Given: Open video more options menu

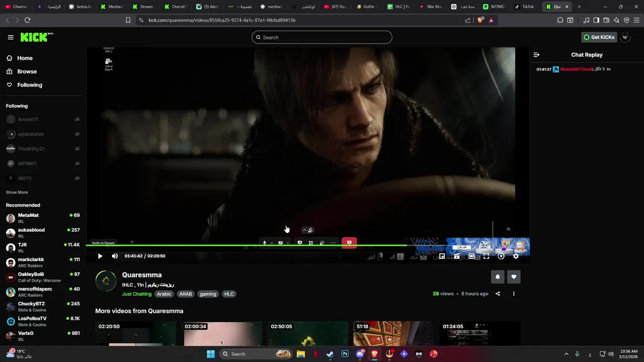Looking at the screenshot, I should 514,294.
